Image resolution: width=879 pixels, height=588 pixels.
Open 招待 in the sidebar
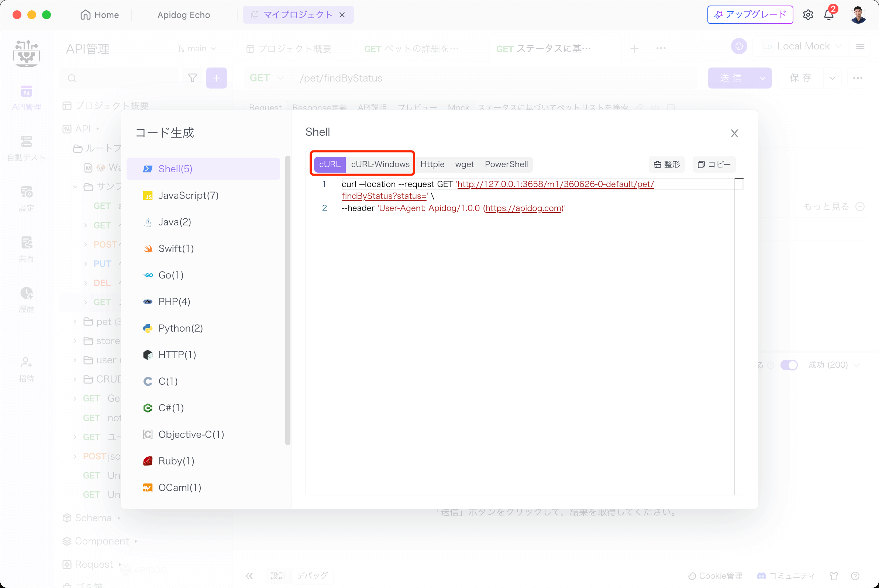26,370
